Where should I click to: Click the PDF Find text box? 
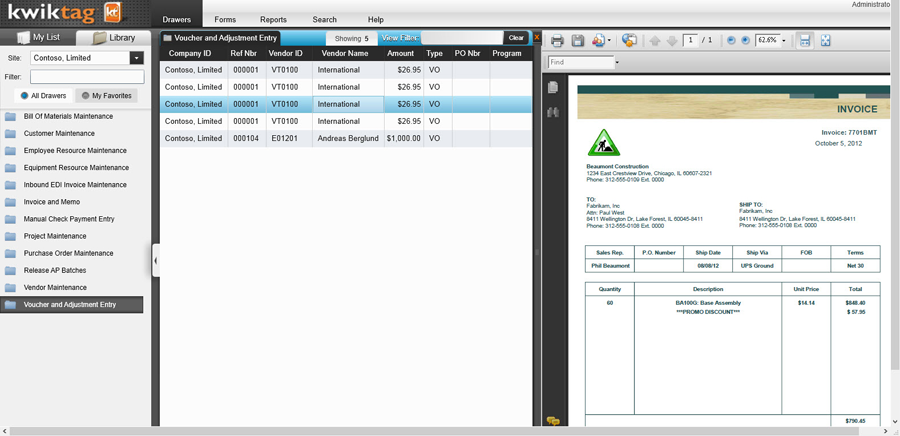581,62
